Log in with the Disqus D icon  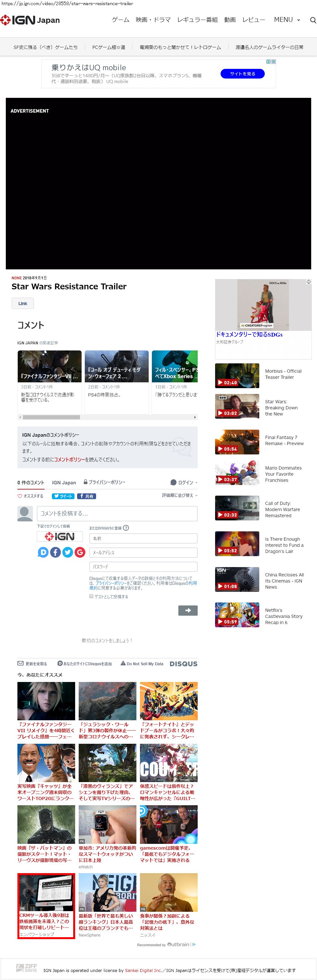click(x=43, y=552)
